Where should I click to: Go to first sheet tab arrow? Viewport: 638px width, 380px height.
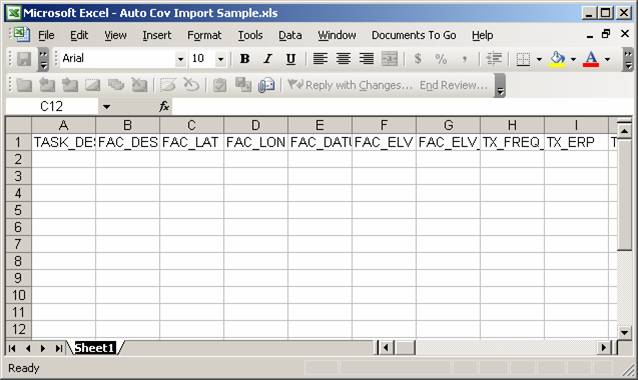click(12, 348)
